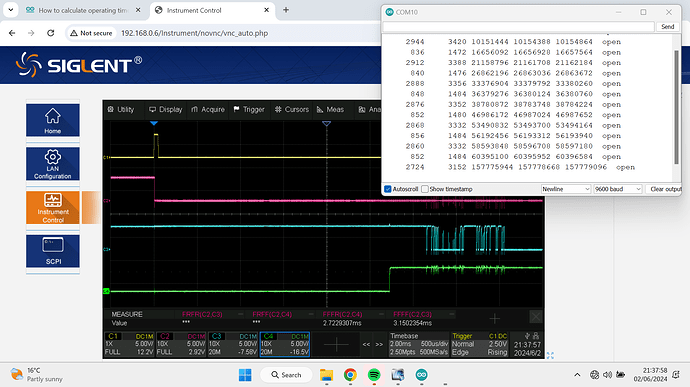This screenshot has width=690, height=387.
Task: Click the FFFR(C2,C4) value 2.7229307ms
Action: (342, 323)
